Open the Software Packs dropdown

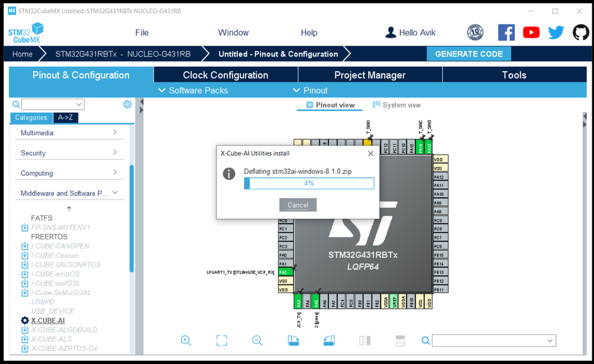[x=193, y=90]
